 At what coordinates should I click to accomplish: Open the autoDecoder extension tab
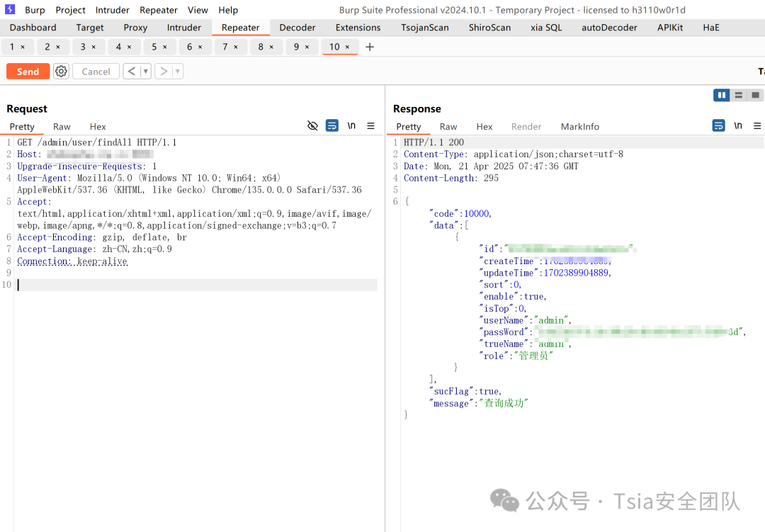(609, 28)
